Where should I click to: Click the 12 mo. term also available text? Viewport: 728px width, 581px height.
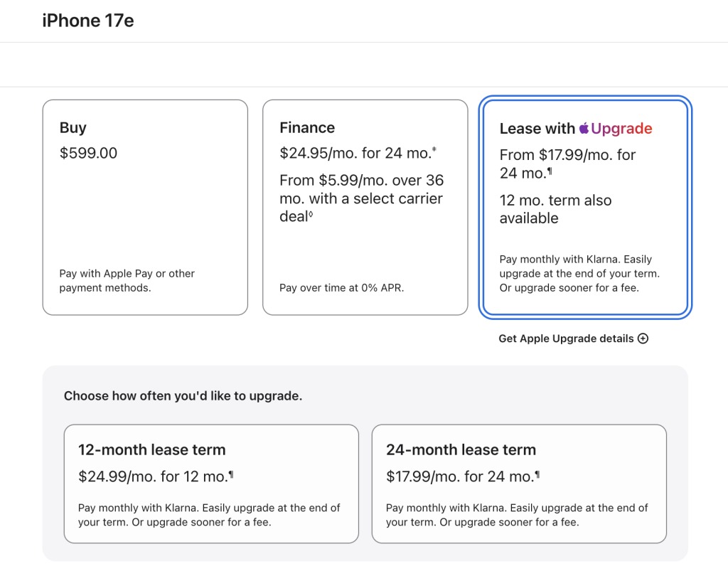(x=556, y=209)
